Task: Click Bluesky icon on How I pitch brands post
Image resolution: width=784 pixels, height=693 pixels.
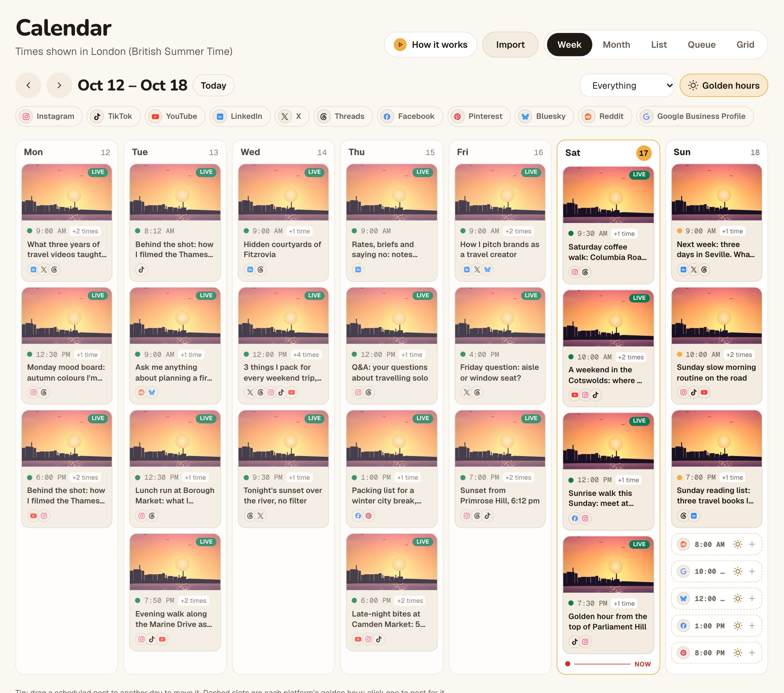Action: coord(488,269)
